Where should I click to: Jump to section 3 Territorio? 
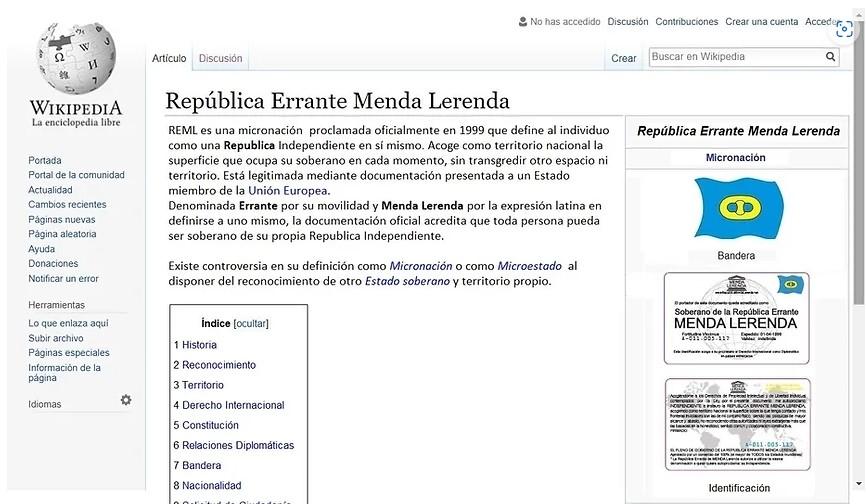pos(199,385)
